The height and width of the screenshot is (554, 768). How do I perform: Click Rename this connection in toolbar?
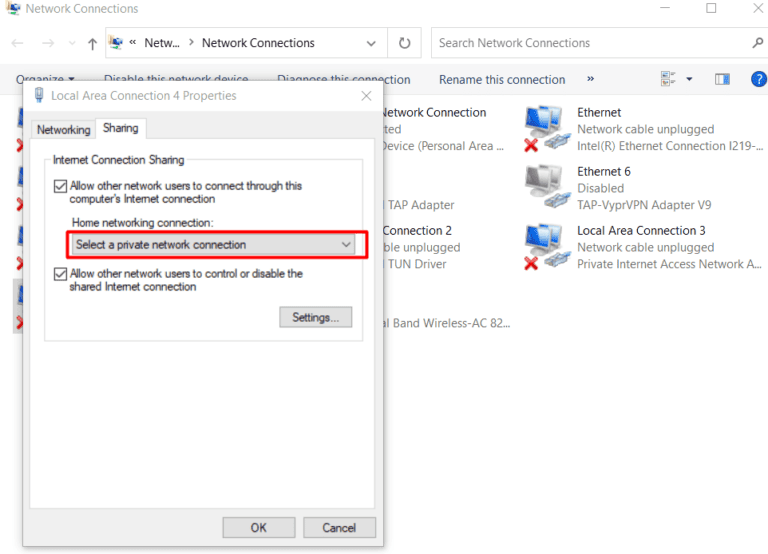[502, 79]
